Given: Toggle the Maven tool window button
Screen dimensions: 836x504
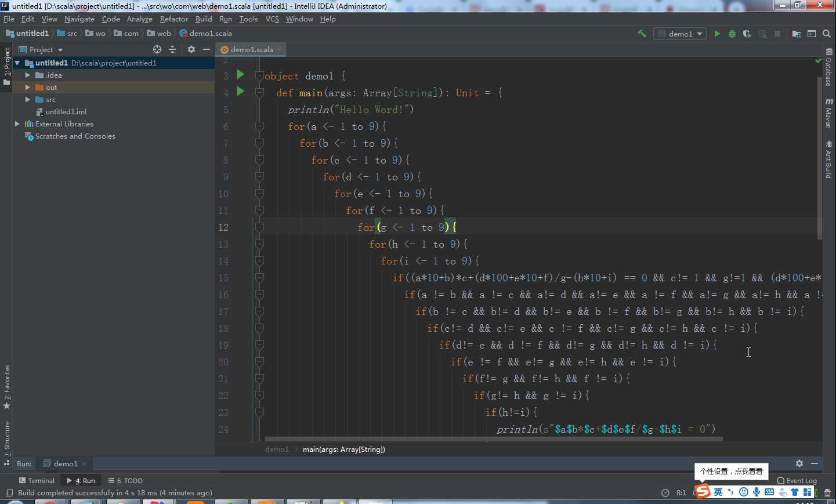Looking at the screenshot, I should [x=828, y=113].
